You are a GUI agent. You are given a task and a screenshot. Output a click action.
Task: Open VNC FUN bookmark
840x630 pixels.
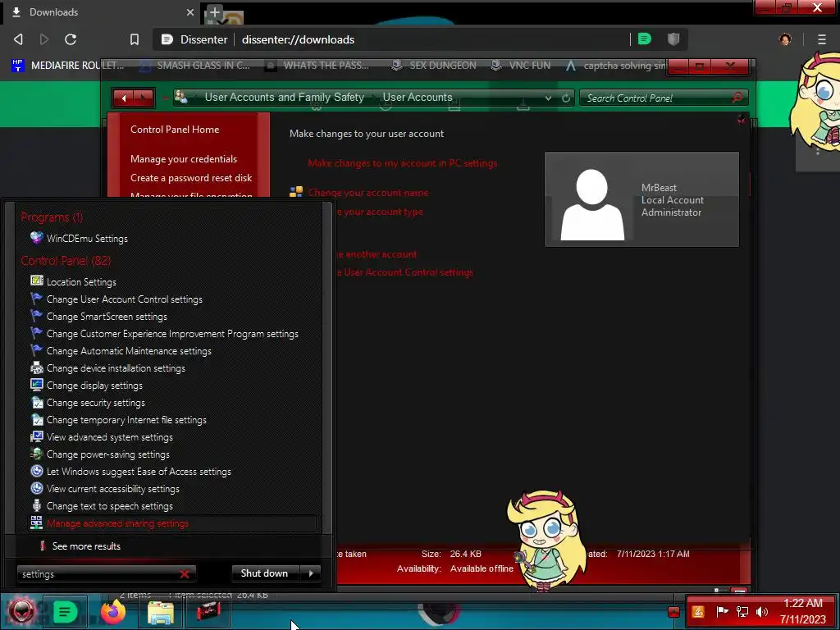(x=521, y=66)
